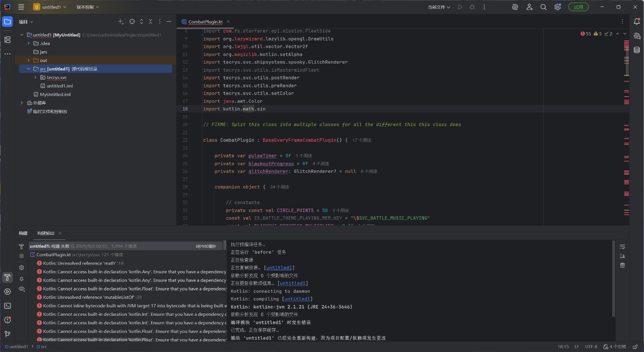Click the Debug bug icon
This screenshot has height=352, width=644.
(472, 7)
